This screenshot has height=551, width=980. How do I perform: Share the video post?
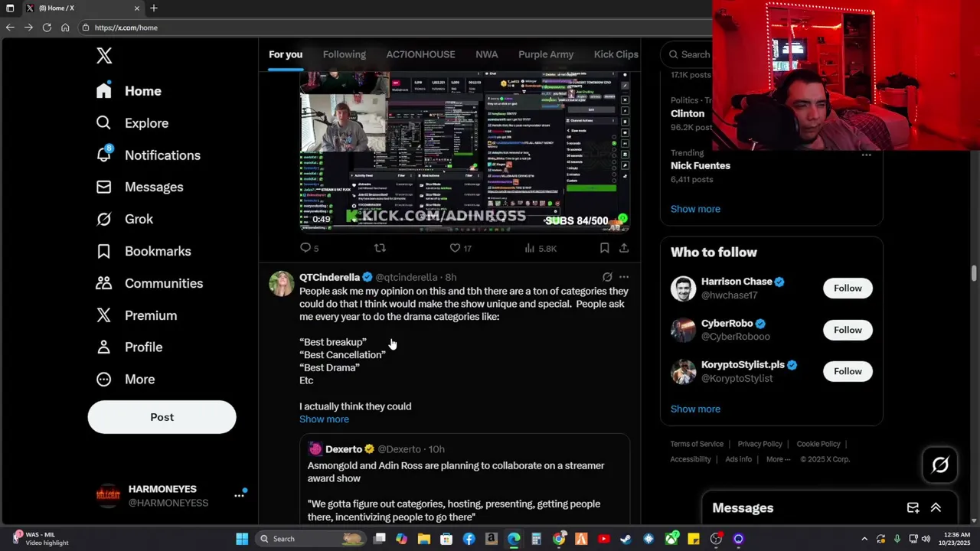click(624, 248)
